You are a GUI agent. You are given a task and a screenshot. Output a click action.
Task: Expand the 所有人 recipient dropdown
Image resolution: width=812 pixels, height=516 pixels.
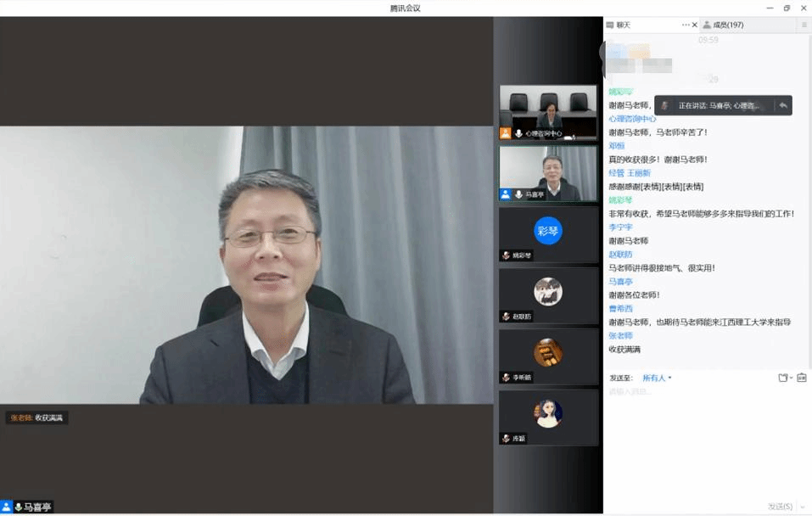point(657,378)
